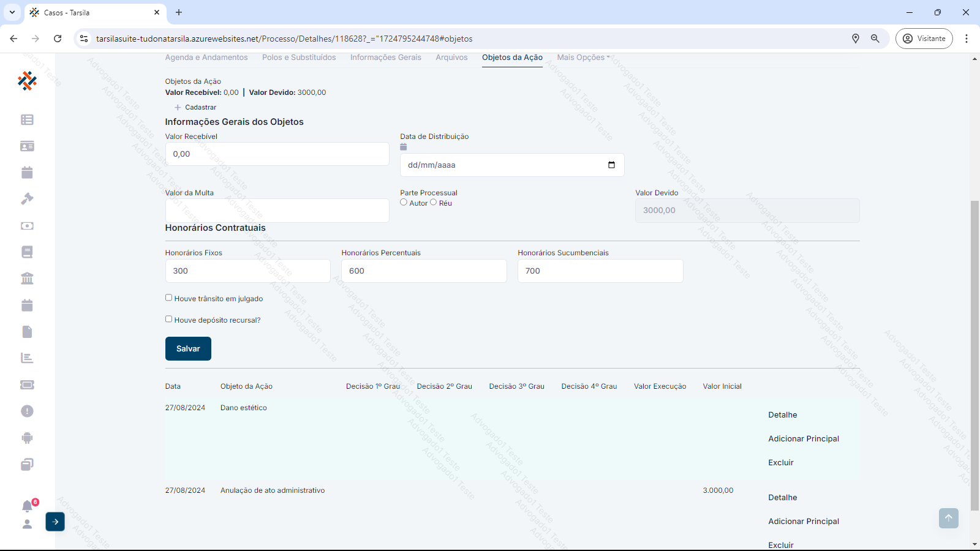Screen dimensions: 980x551
Task: Select the 'Autor' radio button
Action: 404,202
